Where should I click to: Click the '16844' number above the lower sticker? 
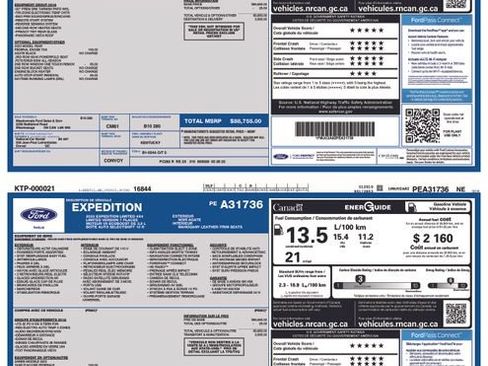click(x=142, y=189)
